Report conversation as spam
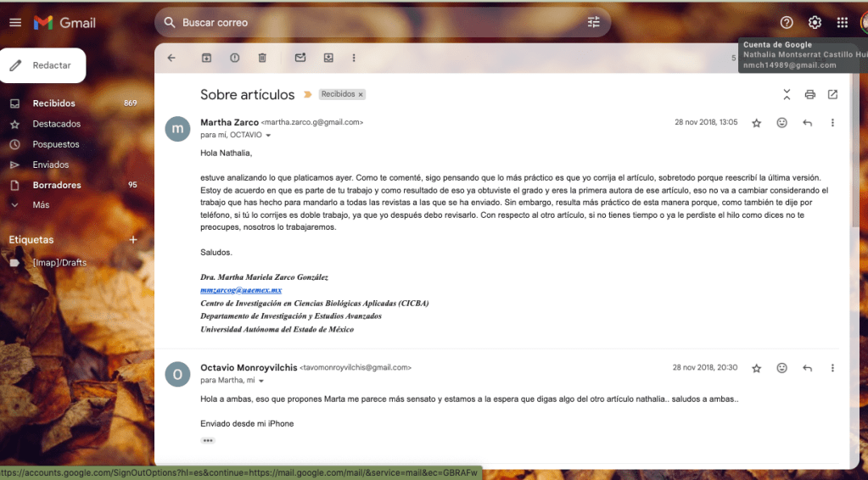Viewport: 868px width, 480px height. tap(234, 58)
